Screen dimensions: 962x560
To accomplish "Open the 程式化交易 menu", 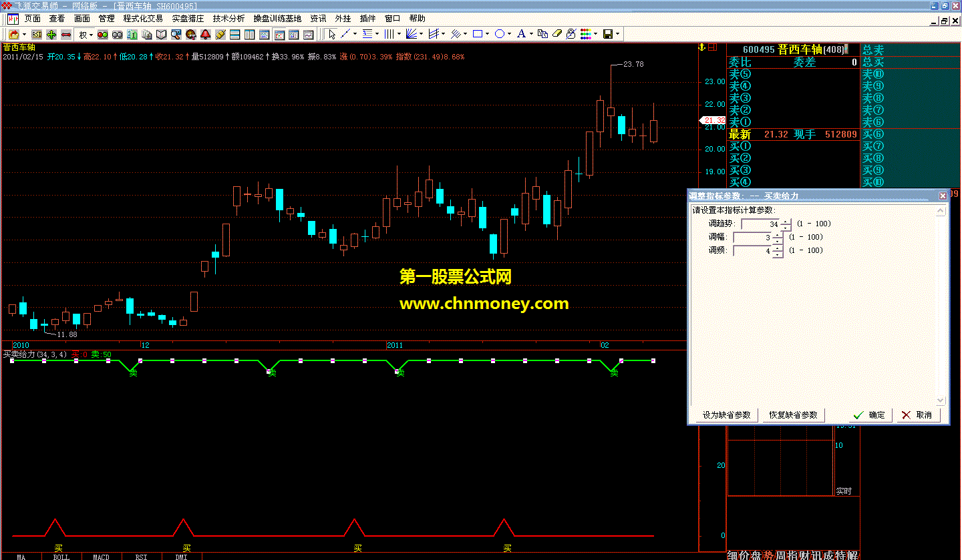I will [143, 19].
